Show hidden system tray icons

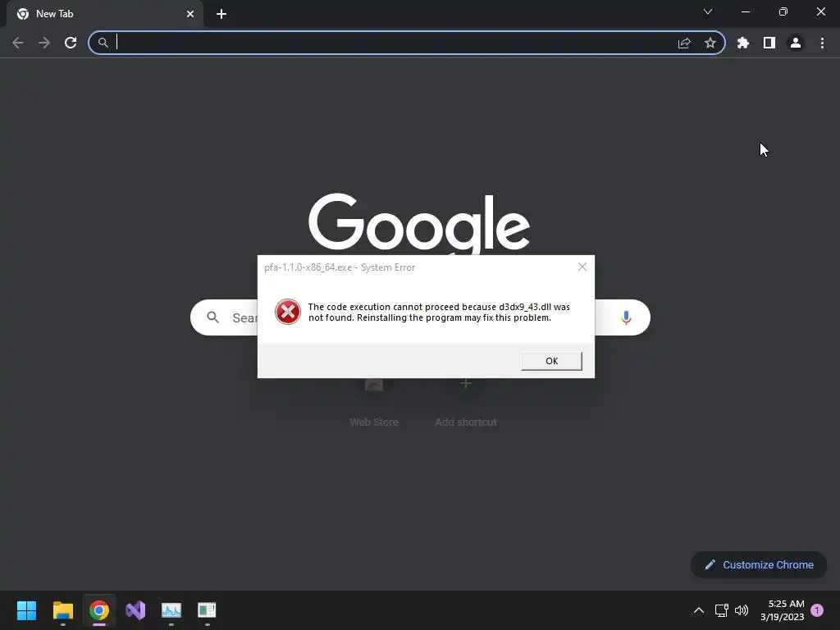point(699,610)
